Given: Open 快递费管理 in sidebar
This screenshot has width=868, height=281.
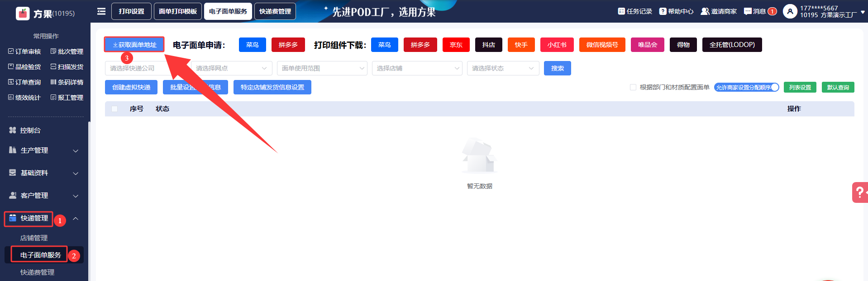Looking at the screenshot, I should coord(37,272).
